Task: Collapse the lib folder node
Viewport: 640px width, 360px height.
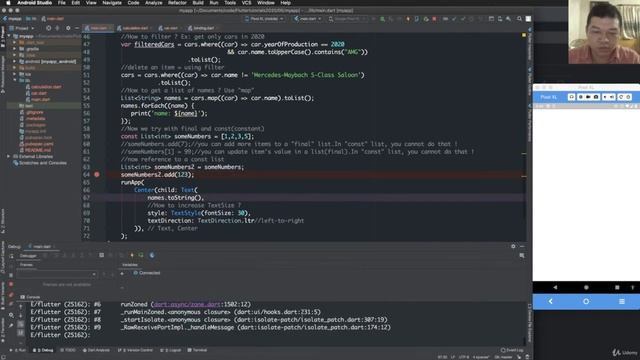Action: 15,80
